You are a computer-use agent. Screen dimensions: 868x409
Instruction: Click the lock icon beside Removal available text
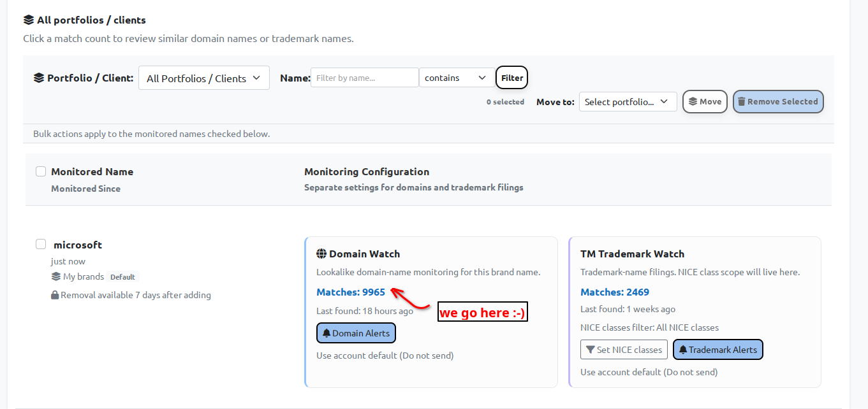pos(55,296)
